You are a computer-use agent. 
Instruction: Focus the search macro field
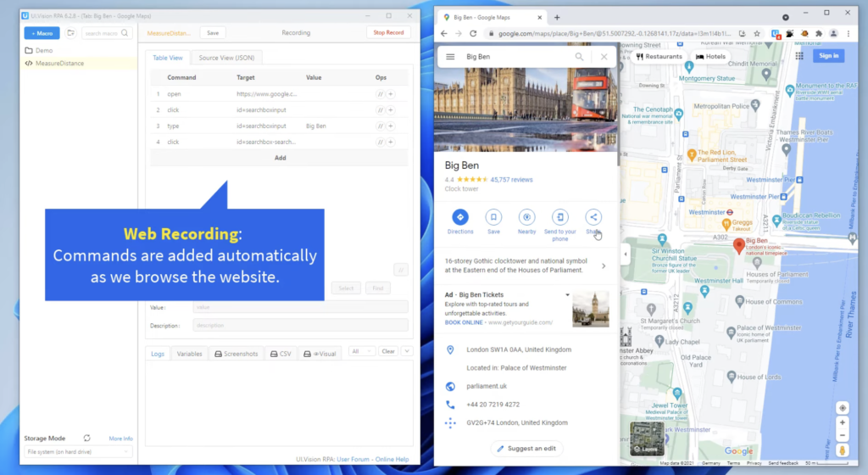(106, 33)
